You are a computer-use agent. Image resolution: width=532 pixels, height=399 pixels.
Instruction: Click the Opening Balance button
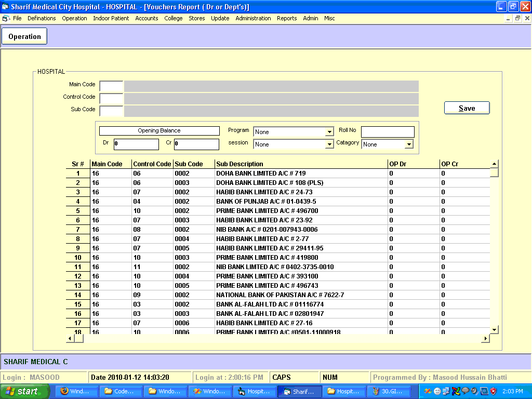pyautogui.click(x=159, y=130)
